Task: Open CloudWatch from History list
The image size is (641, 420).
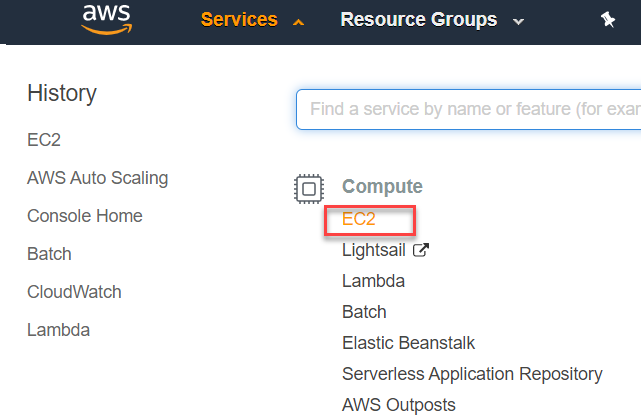Action: coord(74,292)
